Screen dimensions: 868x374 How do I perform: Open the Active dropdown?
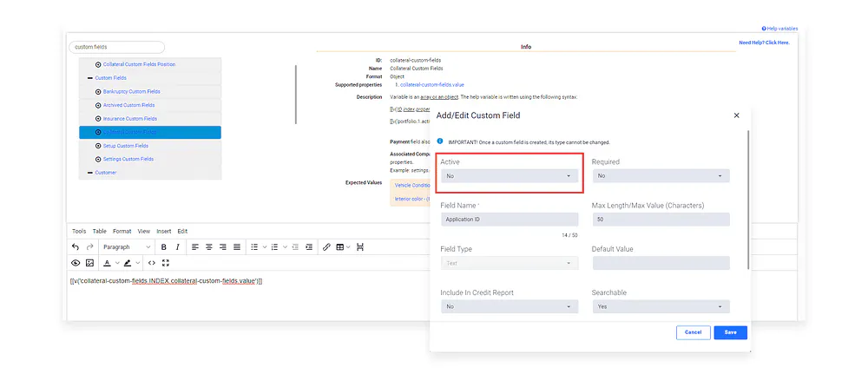click(x=510, y=176)
